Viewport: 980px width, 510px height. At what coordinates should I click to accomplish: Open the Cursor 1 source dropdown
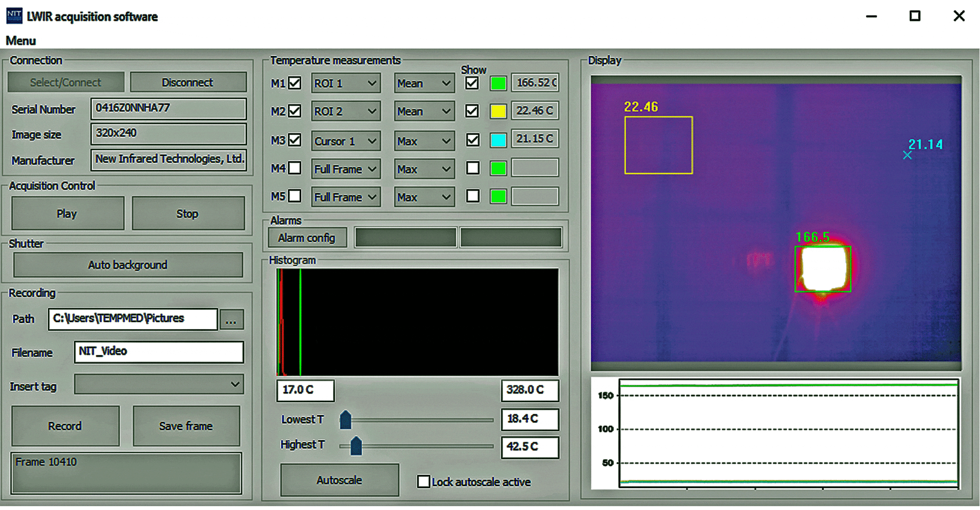point(345,141)
